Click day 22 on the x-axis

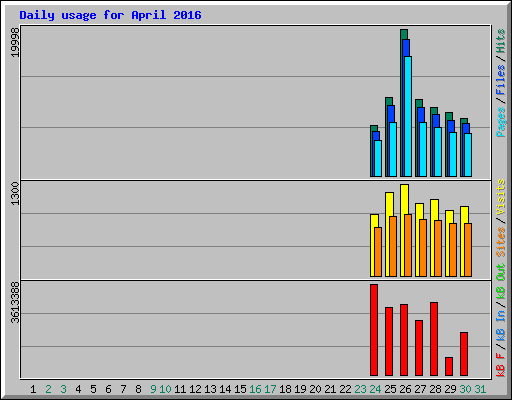tap(345, 389)
